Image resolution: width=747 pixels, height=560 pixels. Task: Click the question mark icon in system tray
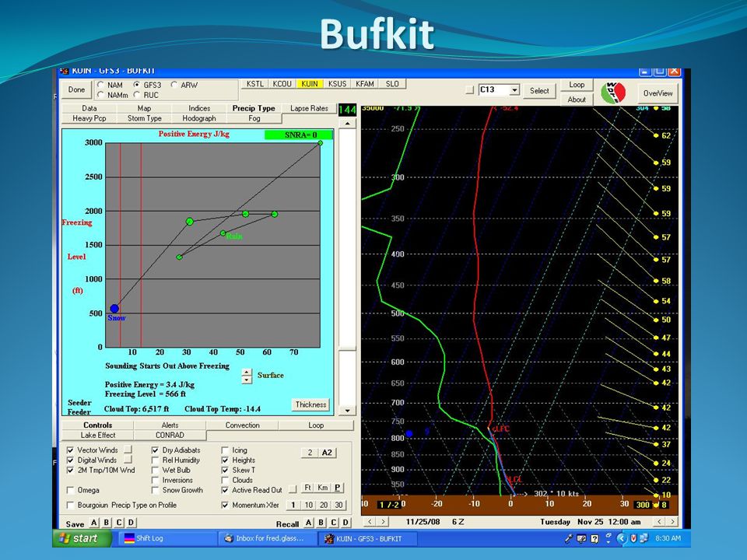(x=594, y=538)
